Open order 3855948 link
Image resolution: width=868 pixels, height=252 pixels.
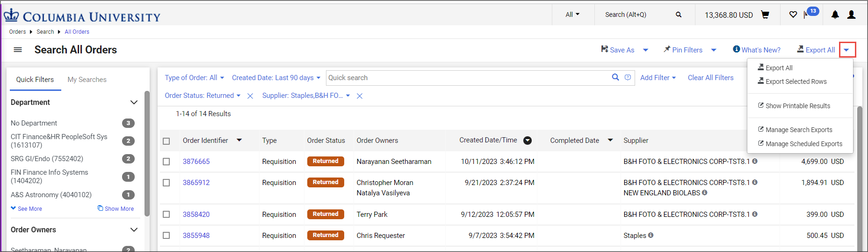196,236
